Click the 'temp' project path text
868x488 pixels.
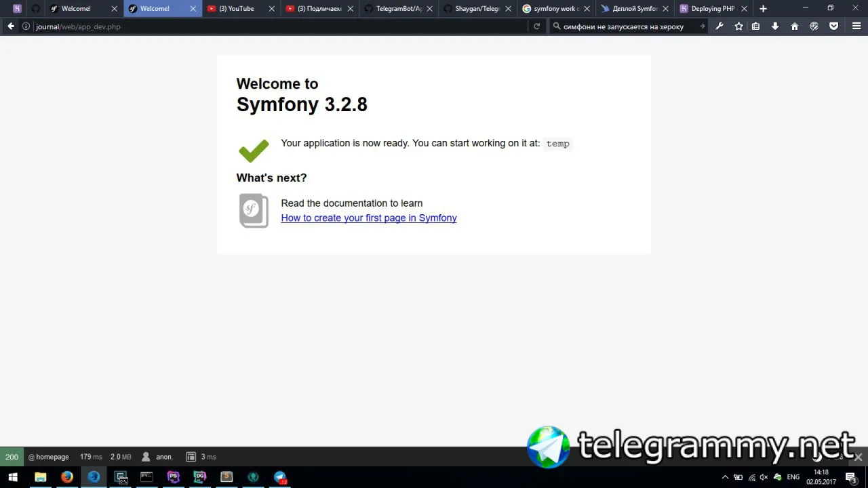558,144
